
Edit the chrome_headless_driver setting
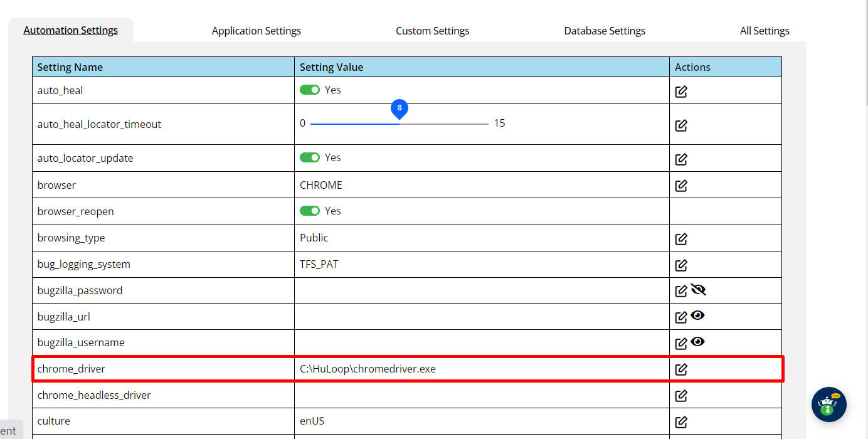(x=681, y=396)
